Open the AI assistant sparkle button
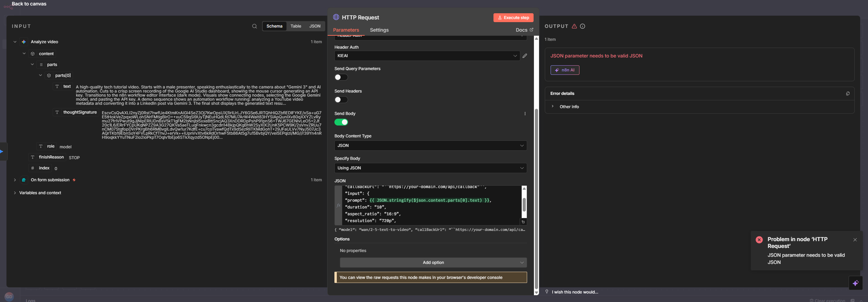The image size is (868, 302). pos(855,283)
